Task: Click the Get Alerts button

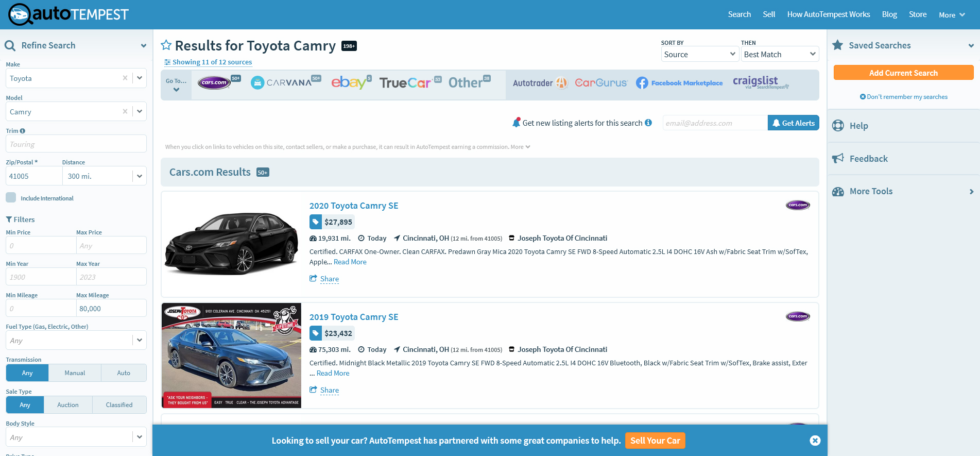Action: [x=793, y=123]
